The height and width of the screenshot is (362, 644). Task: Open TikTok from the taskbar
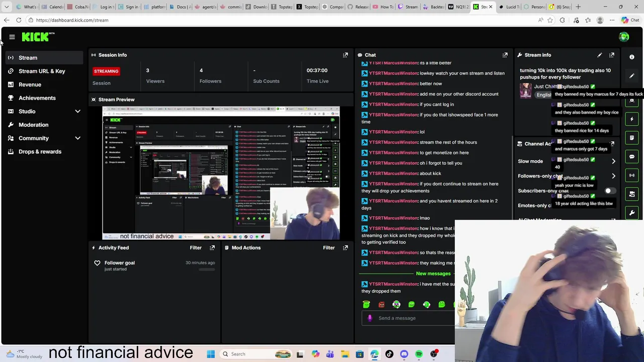389,354
